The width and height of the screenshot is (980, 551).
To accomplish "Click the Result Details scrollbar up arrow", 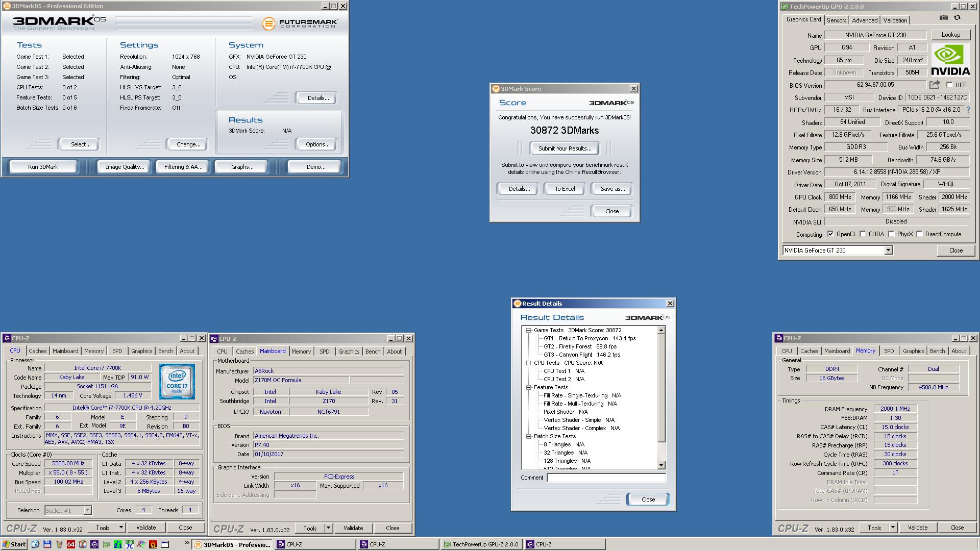I will click(x=661, y=330).
